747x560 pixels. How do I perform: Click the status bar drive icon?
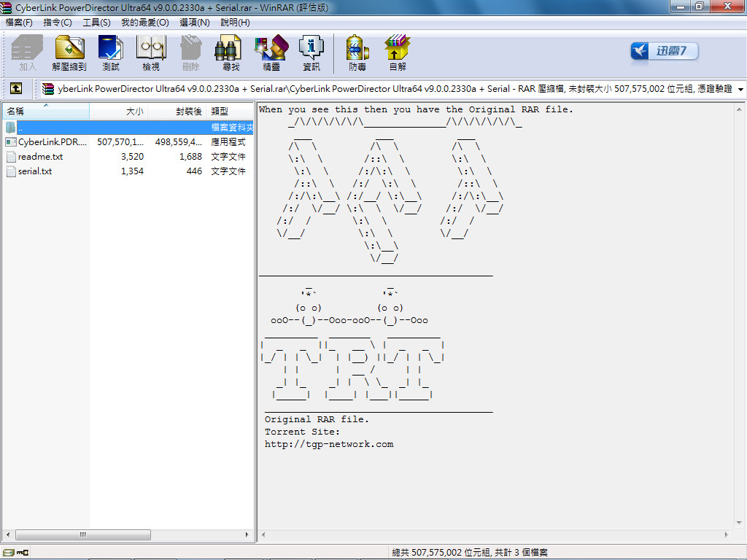[7, 553]
